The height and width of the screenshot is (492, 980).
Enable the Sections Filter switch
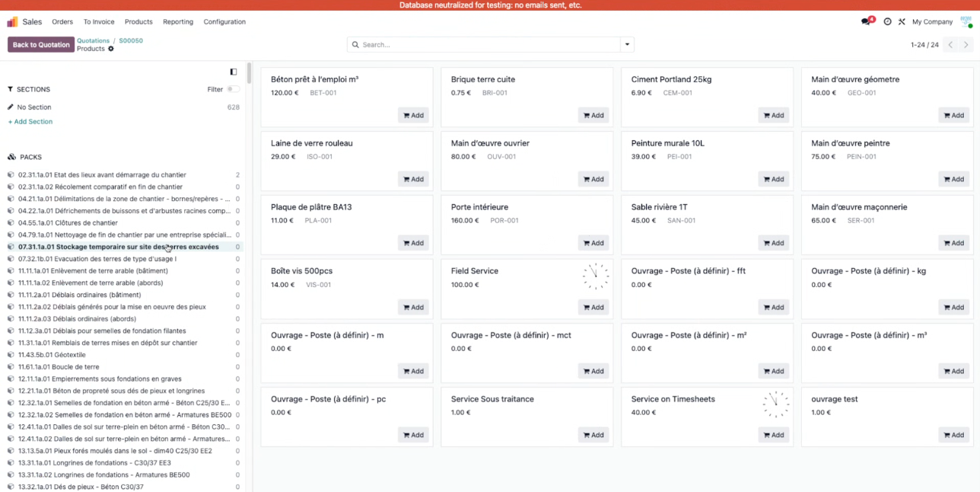click(233, 89)
